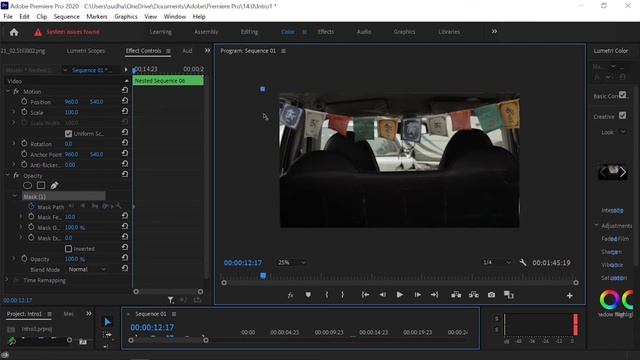Click the Program monitor timecode 00:00:12:17
Image resolution: width=640 pixels, height=360 pixels.
243,263
